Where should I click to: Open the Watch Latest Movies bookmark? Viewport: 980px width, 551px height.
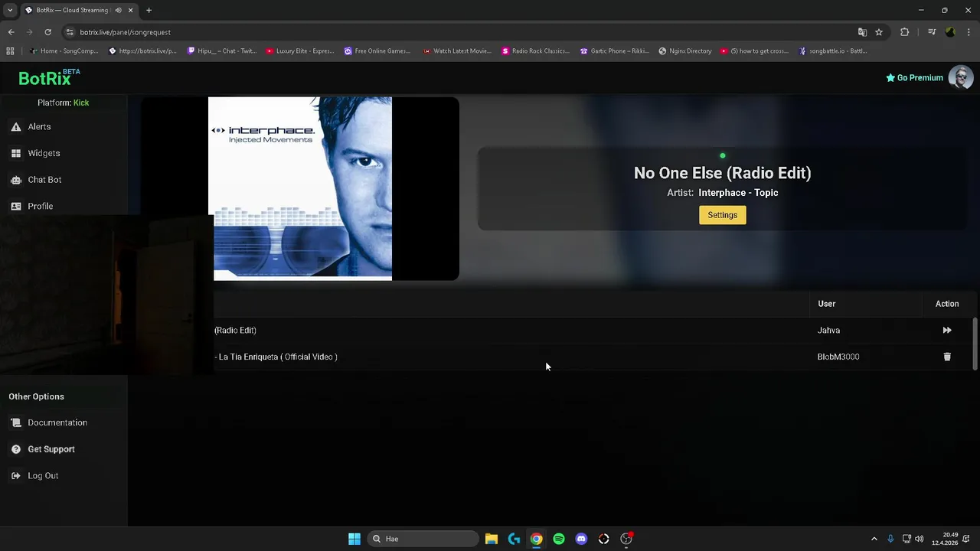point(457,51)
